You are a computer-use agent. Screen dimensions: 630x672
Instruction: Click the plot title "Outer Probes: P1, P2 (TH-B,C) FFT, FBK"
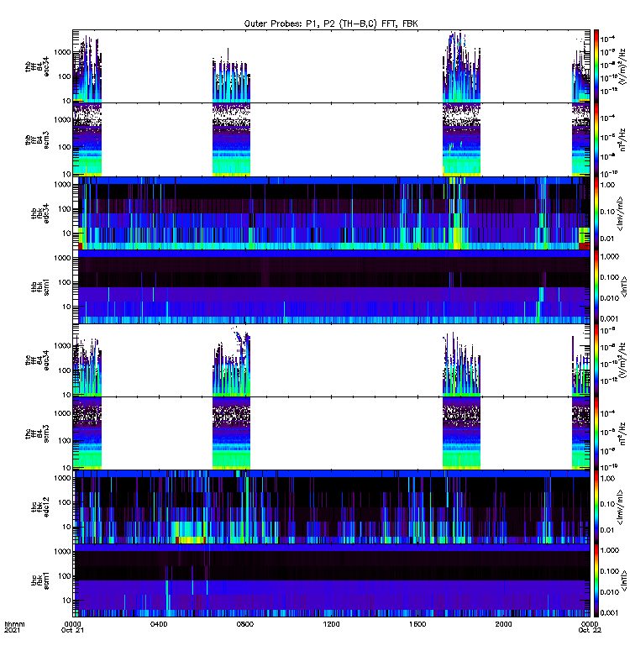[x=331, y=24]
